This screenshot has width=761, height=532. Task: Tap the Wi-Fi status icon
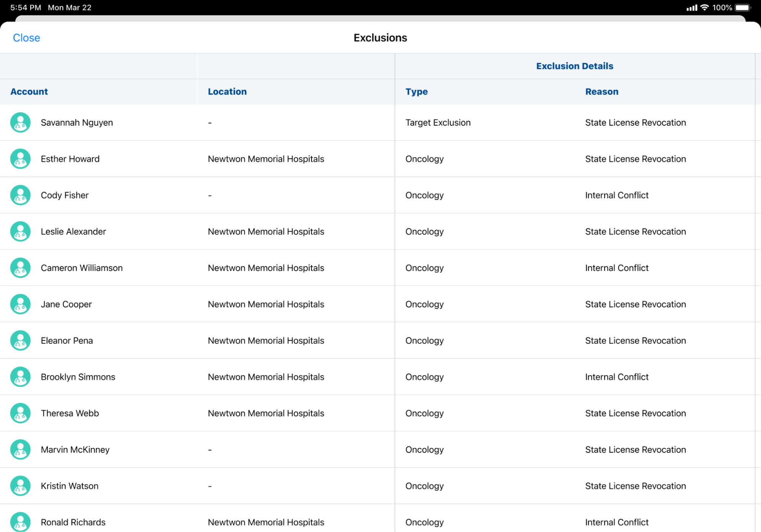coord(704,8)
